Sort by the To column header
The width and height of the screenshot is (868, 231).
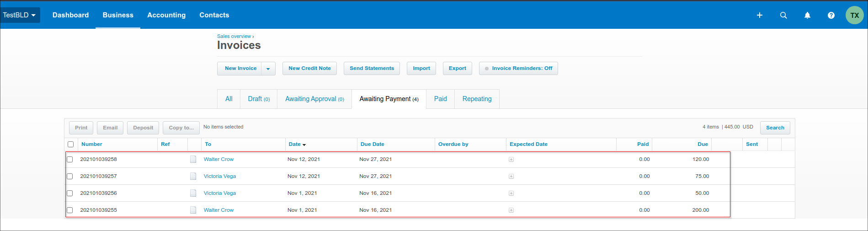coord(208,144)
